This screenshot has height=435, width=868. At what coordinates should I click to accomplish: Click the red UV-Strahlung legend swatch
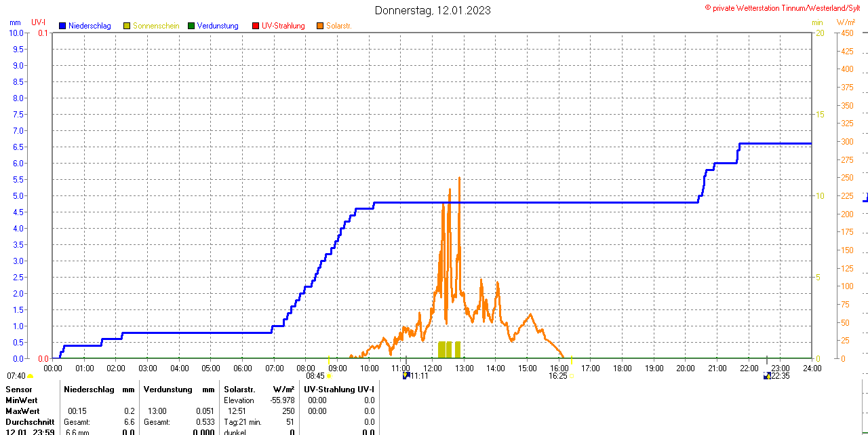pyautogui.click(x=256, y=26)
